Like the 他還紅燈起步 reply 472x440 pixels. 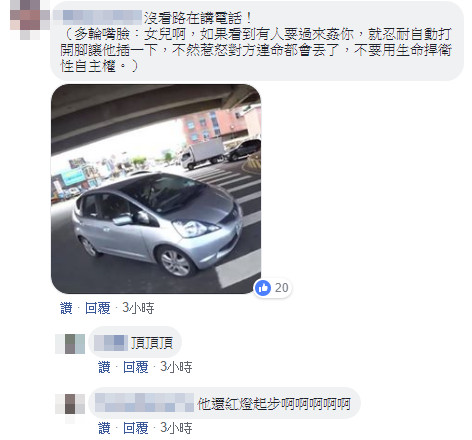[104, 428]
